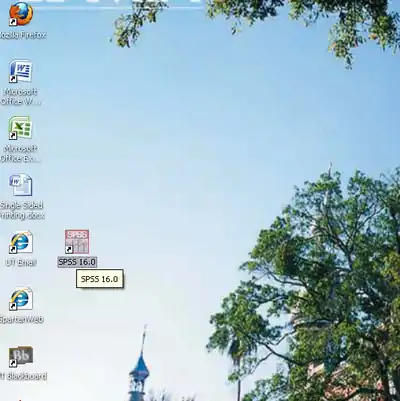
Task: Click the Single Sided Printing document icon
Action: point(21,185)
